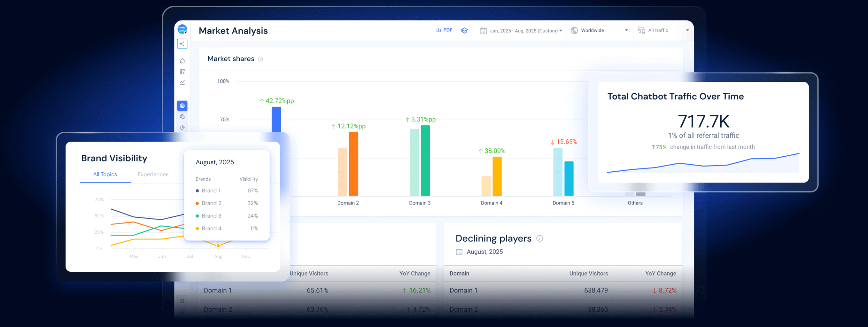The height and width of the screenshot is (327, 868).
Task: Open the line chart trends sidebar icon
Action: (x=182, y=82)
